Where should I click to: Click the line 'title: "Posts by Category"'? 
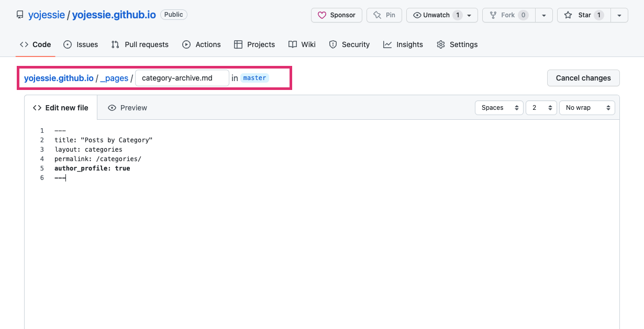(x=103, y=140)
